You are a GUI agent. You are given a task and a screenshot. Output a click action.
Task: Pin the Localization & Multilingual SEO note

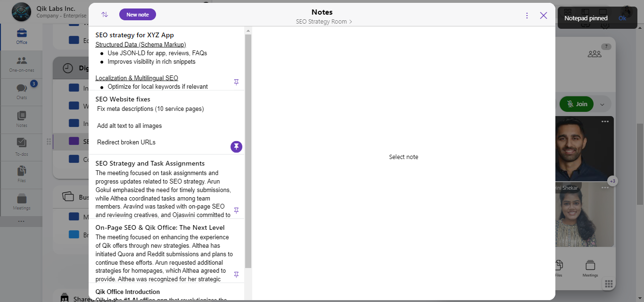[236, 81]
